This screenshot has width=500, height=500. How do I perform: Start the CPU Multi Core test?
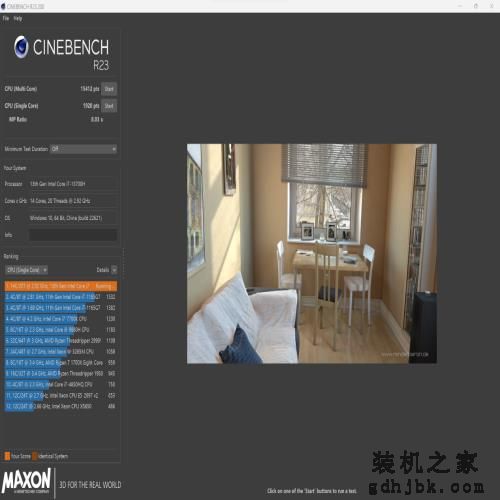click(109, 89)
